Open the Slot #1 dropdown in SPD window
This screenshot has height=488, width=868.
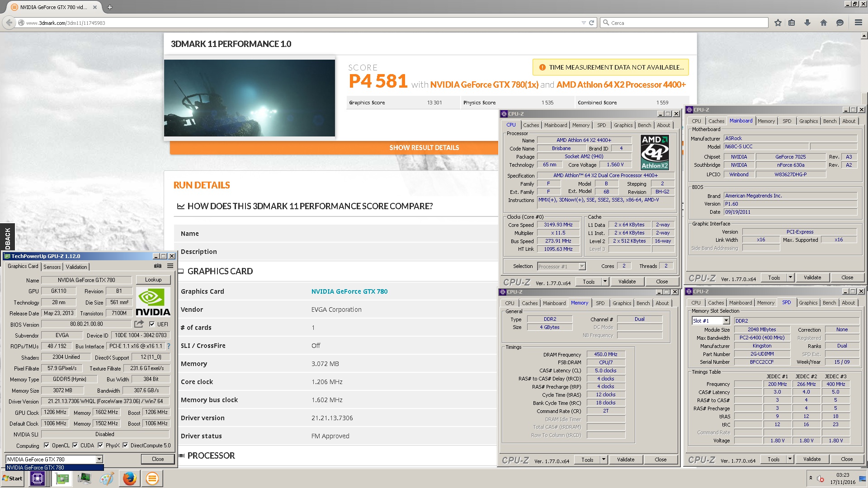click(x=726, y=321)
